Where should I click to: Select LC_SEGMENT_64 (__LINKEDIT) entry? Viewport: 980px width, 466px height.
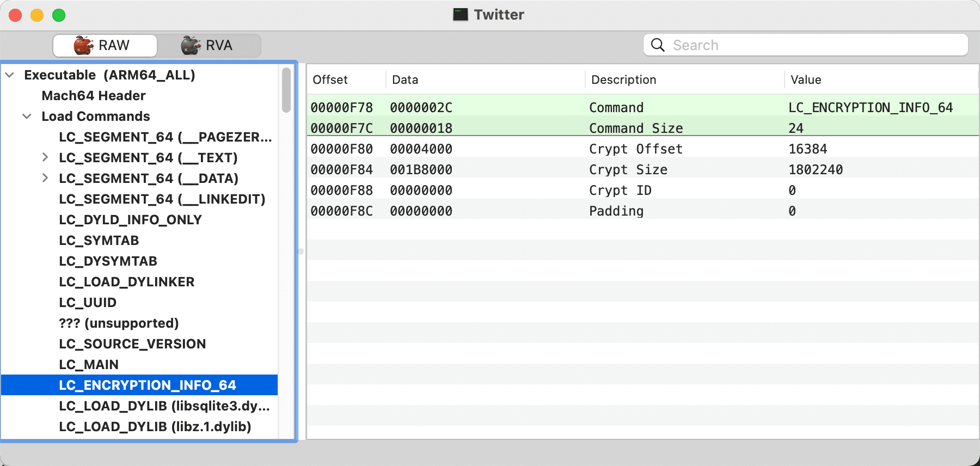coord(162,199)
